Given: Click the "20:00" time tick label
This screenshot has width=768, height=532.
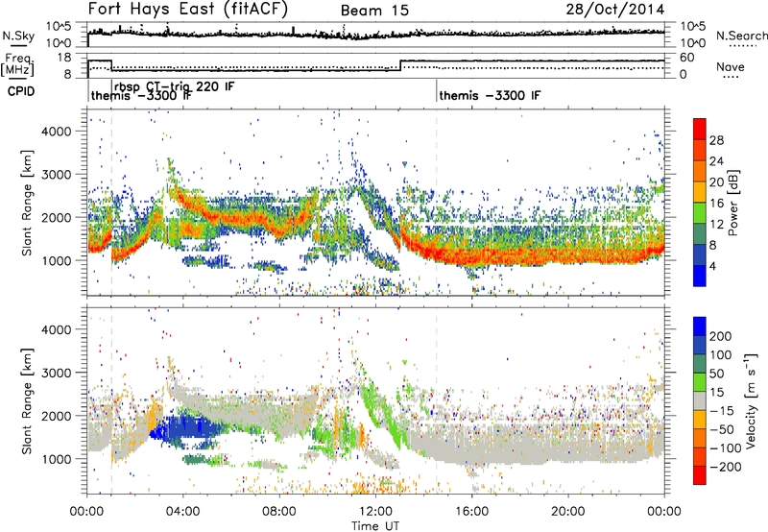Looking at the screenshot, I should (567, 512).
